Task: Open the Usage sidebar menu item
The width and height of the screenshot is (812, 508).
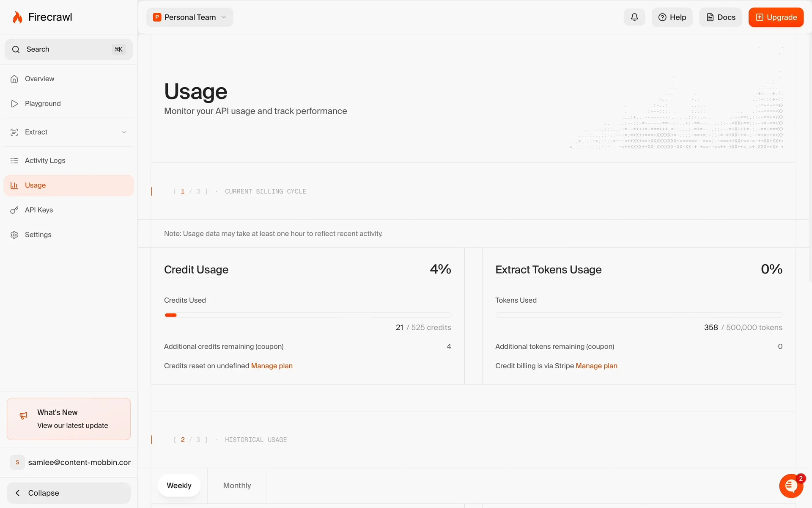Action: click(x=69, y=185)
